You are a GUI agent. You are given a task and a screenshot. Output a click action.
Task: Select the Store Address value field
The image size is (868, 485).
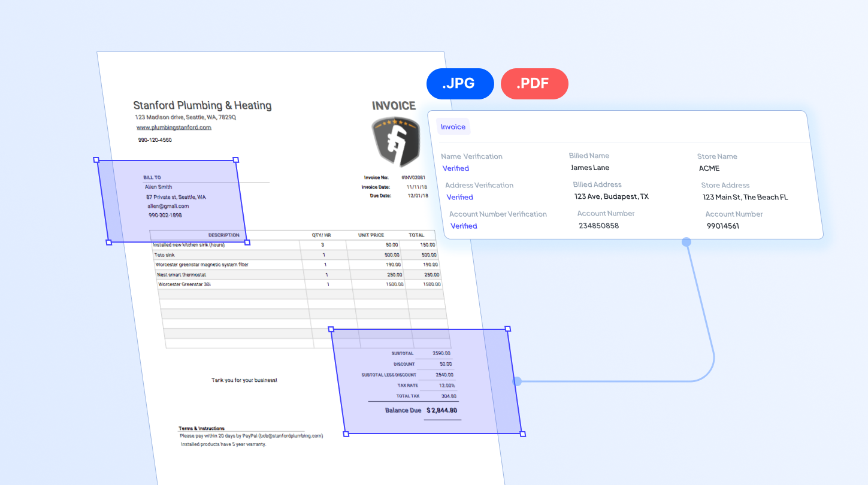745,197
